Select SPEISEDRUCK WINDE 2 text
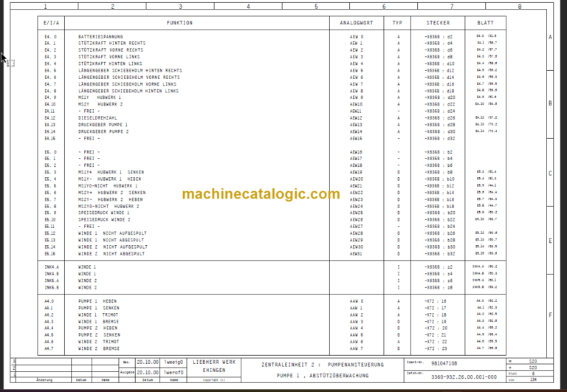This screenshot has height=392, width=567. pyautogui.click(x=105, y=220)
